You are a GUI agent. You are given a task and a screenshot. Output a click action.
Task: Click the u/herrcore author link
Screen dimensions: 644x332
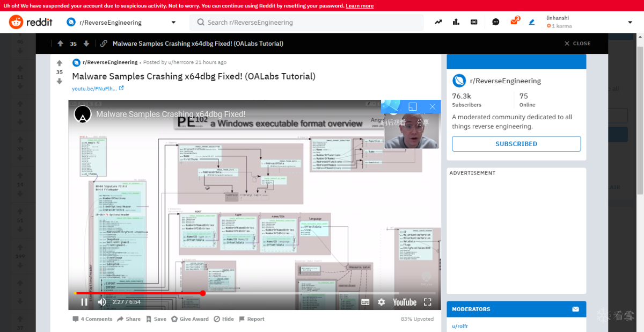(180, 62)
